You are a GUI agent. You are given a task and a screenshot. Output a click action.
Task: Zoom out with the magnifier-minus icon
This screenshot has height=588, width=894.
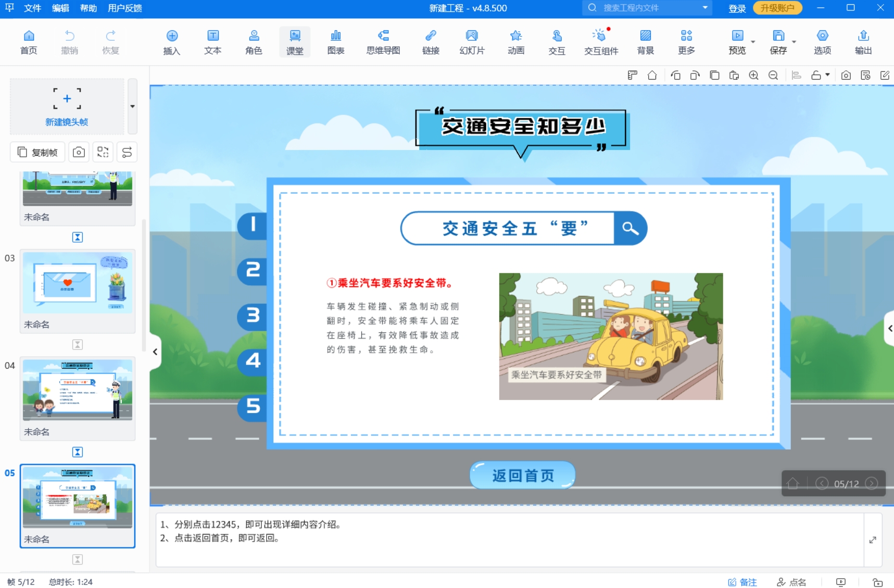click(x=773, y=75)
